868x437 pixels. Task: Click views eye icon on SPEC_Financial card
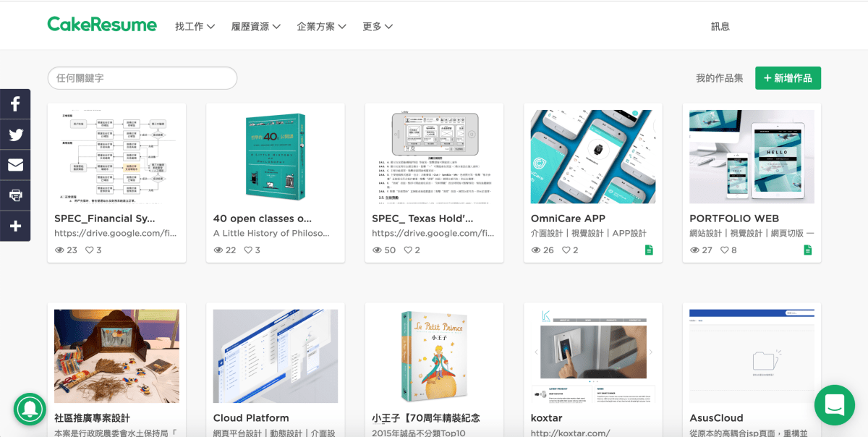[x=59, y=250]
